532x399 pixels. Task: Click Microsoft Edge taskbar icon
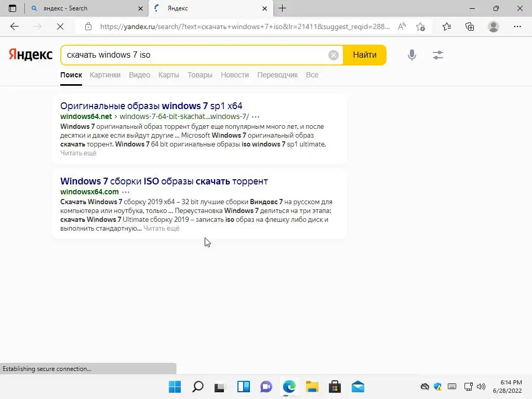pos(289,387)
